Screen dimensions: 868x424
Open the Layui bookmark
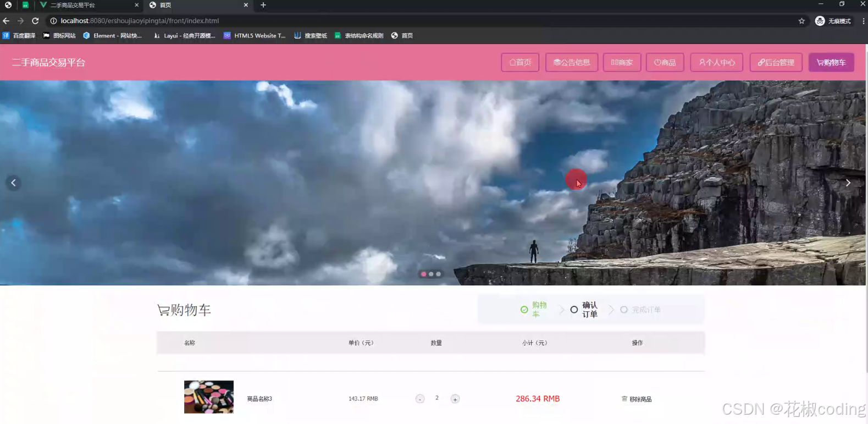pyautogui.click(x=185, y=35)
